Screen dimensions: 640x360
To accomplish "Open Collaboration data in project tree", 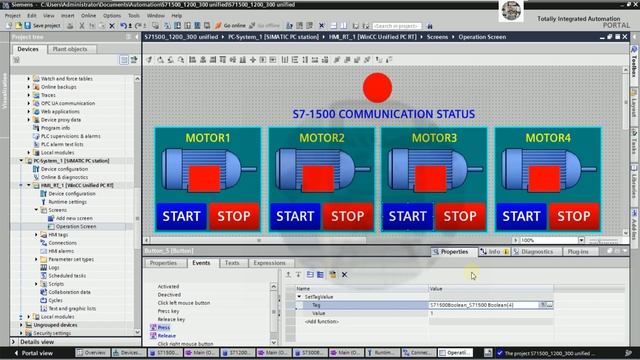I will click(x=69, y=292).
